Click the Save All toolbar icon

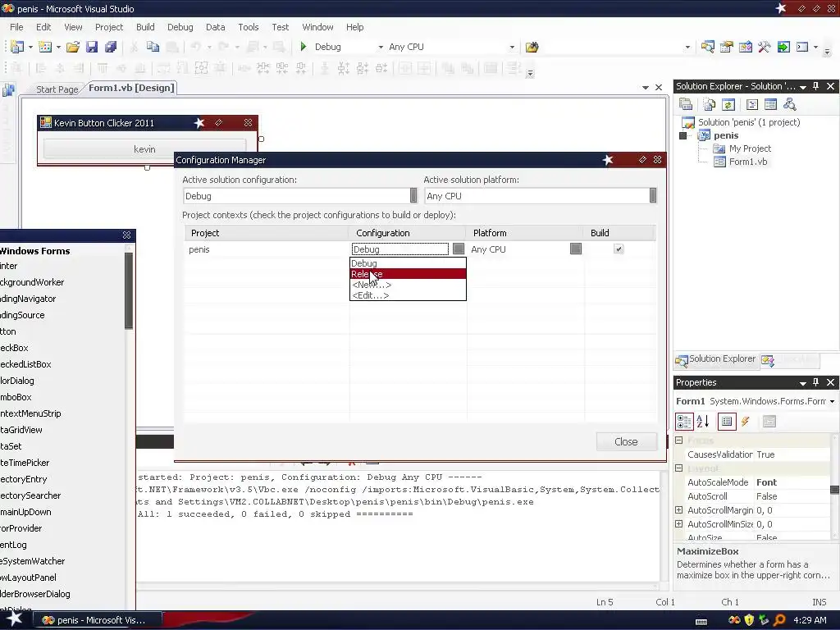click(x=111, y=47)
